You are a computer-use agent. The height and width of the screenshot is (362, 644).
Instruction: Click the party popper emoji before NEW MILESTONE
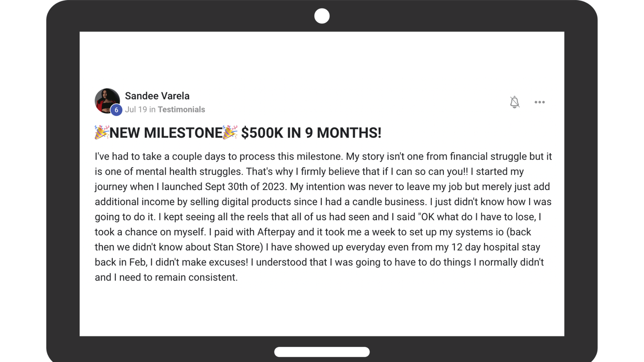pyautogui.click(x=101, y=133)
